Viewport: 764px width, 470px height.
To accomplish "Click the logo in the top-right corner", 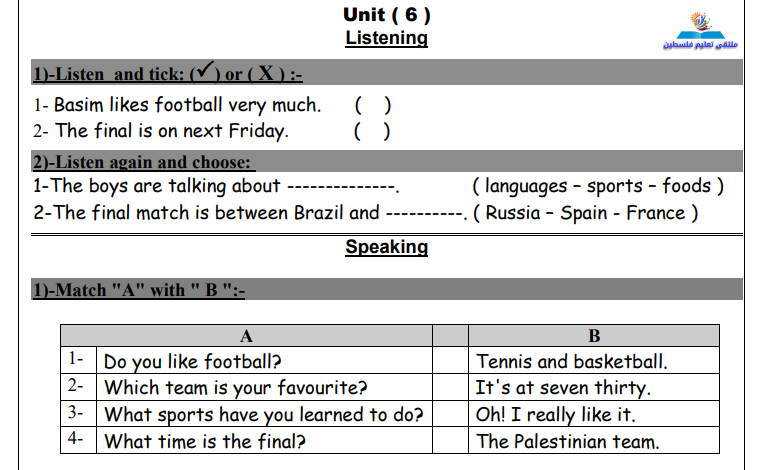I will 700,31.
